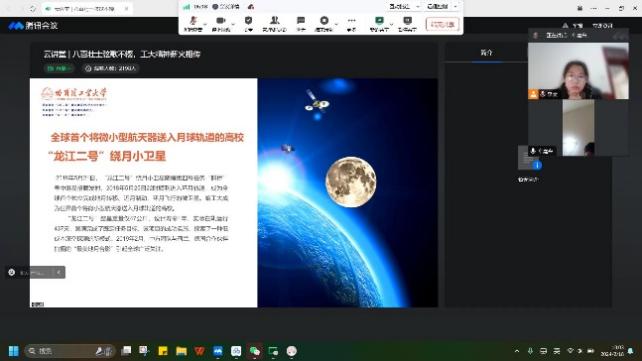Open the Tencent Meeting taskbar icon
This screenshot has height=361, width=642.
[218, 351]
